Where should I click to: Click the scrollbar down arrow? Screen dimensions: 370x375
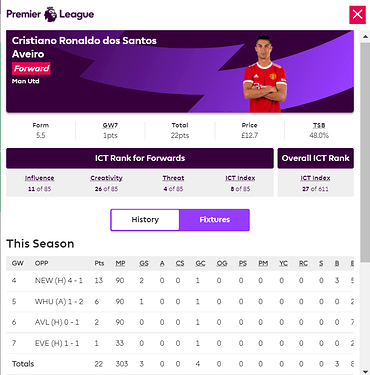click(365, 371)
